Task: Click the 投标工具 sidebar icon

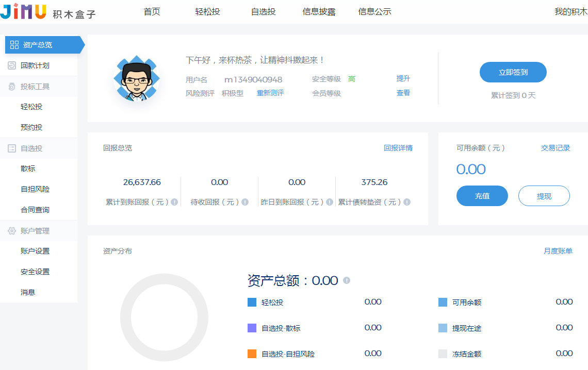Action: pyautogui.click(x=12, y=87)
